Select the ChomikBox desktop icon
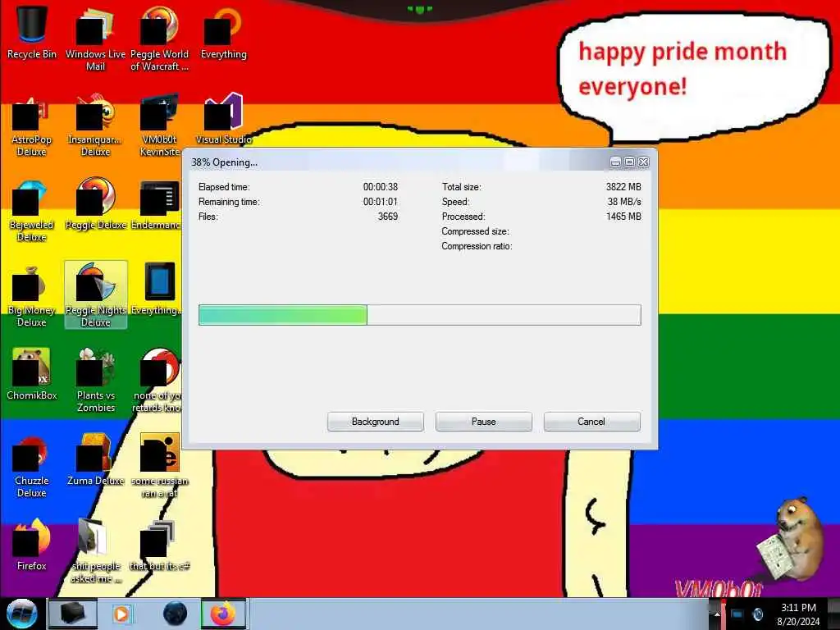840x630 pixels. (x=32, y=374)
